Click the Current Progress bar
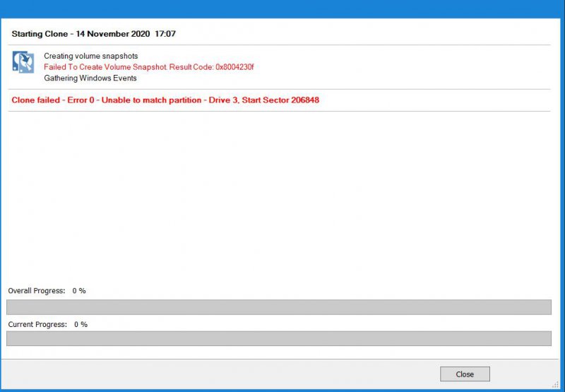Viewport: 565px width, 392px height. 278,339
